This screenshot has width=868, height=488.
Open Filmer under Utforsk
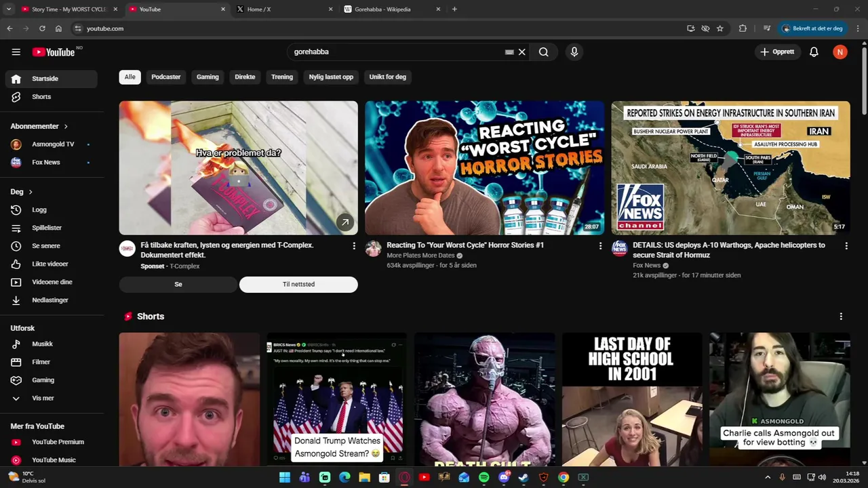(52, 362)
